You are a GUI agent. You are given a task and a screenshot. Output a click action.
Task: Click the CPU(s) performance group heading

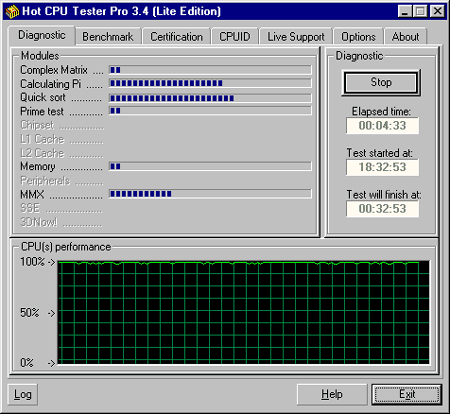click(x=66, y=247)
